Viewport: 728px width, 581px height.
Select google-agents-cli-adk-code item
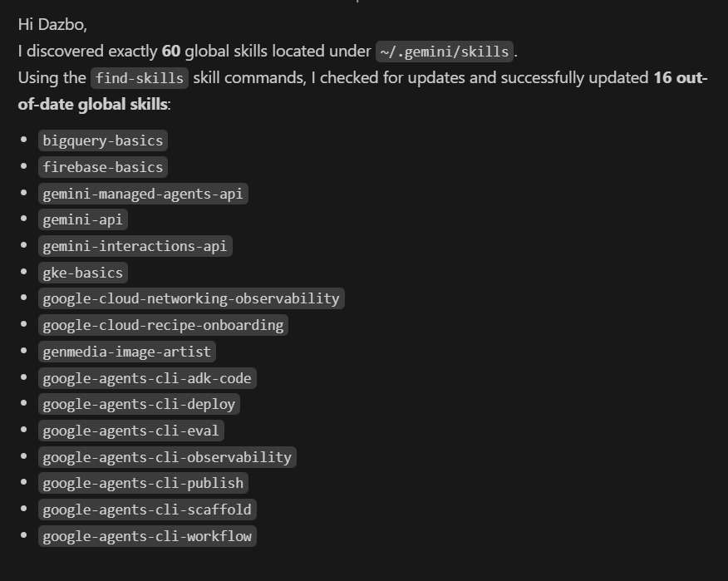coord(147,378)
